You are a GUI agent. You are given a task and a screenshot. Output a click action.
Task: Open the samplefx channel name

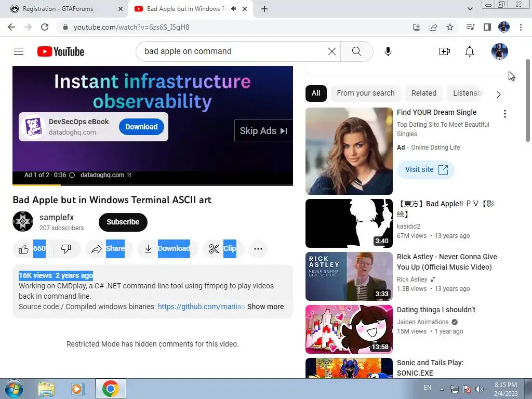click(x=57, y=218)
